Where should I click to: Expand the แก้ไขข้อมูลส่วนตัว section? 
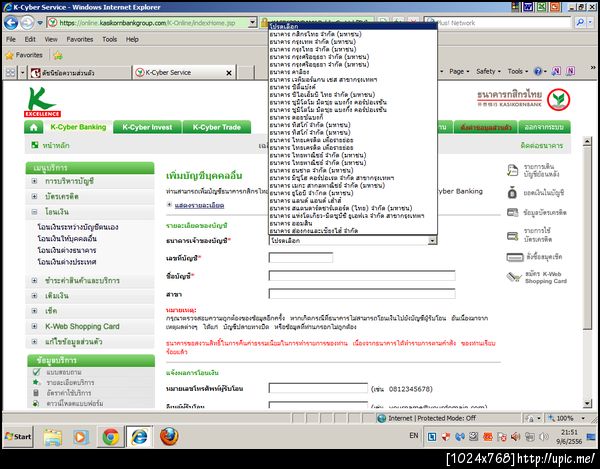click(34, 342)
